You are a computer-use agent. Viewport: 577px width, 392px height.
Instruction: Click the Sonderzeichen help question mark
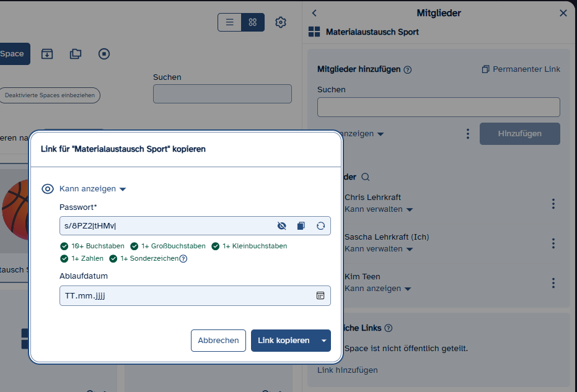(x=183, y=259)
